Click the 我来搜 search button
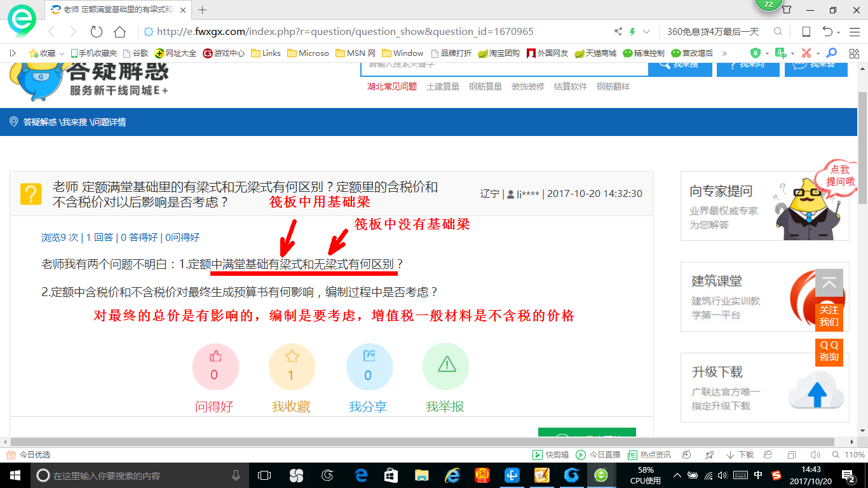Screen dimensions: 868x488 click(x=680, y=68)
